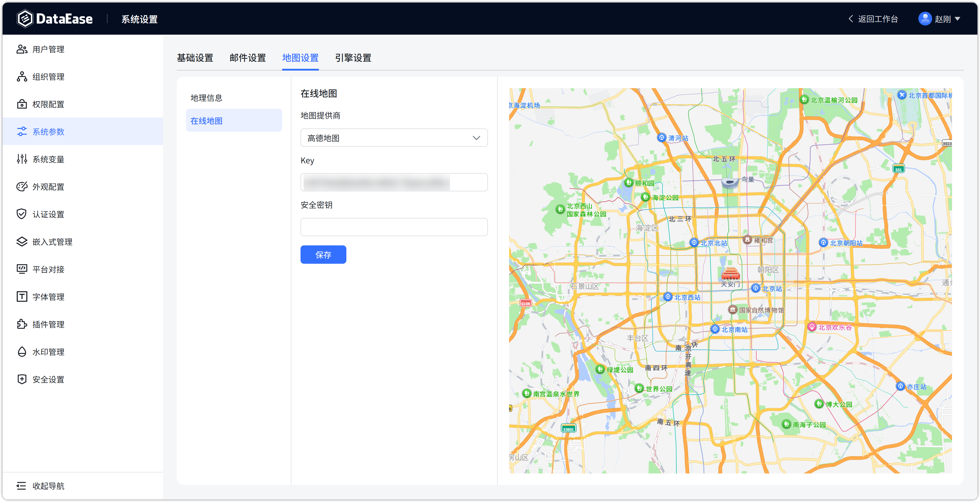Open 安全设置 in the sidebar

pyautogui.click(x=83, y=379)
